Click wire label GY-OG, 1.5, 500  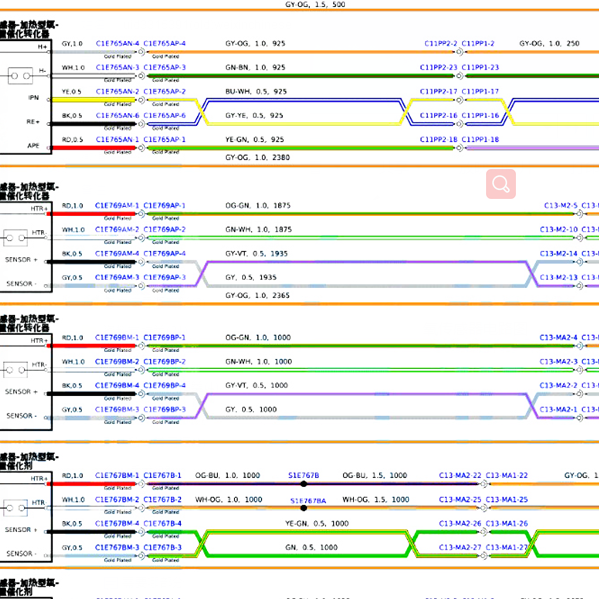coord(315,5)
